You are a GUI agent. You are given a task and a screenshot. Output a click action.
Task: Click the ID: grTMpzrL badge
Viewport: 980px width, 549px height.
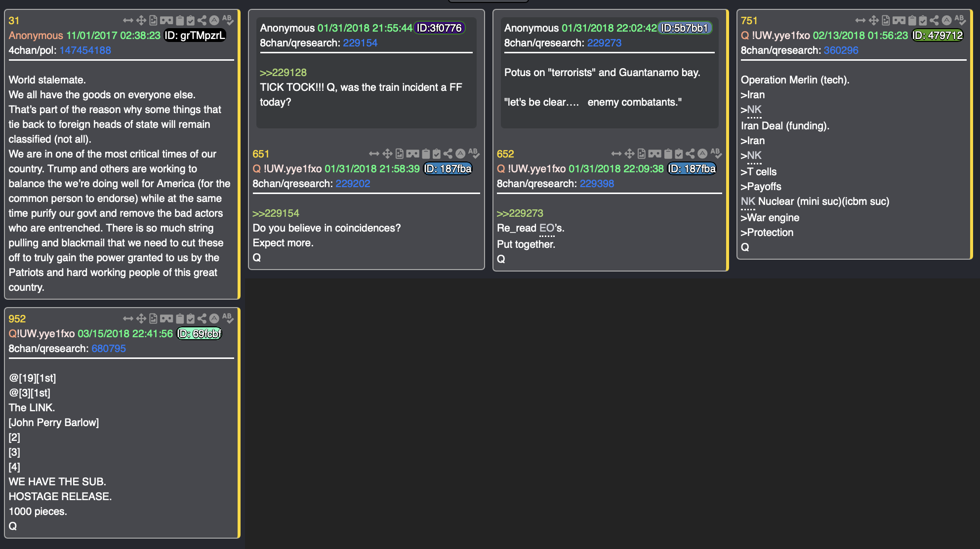click(x=195, y=36)
